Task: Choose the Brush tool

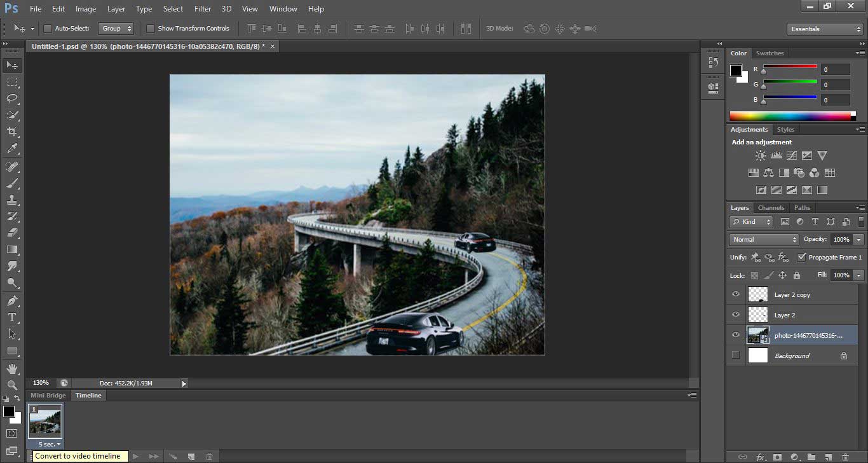Action: (12, 183)
